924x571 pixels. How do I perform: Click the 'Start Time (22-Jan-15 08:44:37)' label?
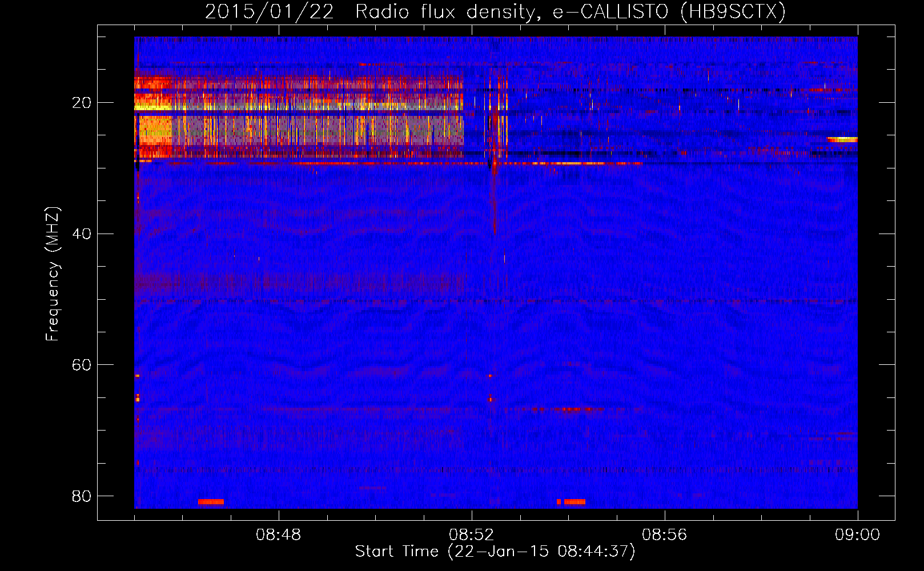tap(495, 552)
